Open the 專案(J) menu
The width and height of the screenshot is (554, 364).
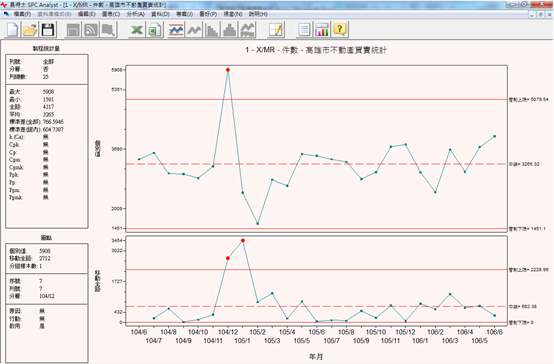[184, 14]
